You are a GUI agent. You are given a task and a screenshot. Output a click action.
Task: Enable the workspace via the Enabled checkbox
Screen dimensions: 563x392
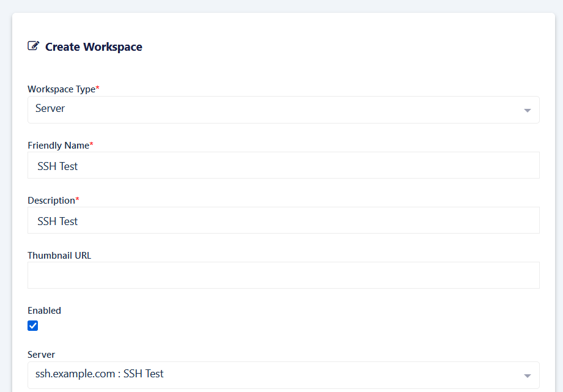tap(32, 326)
